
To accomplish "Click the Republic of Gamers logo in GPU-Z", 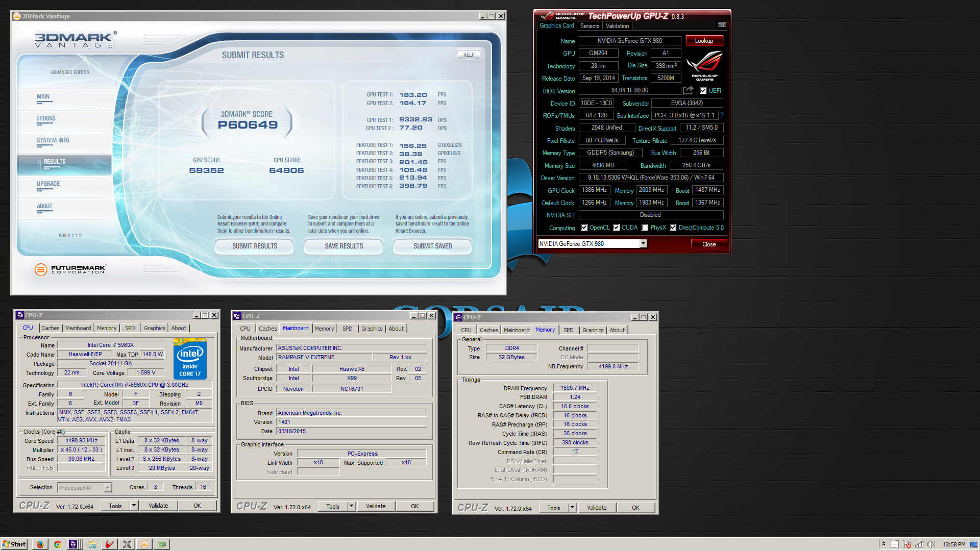I will (704, 65).
